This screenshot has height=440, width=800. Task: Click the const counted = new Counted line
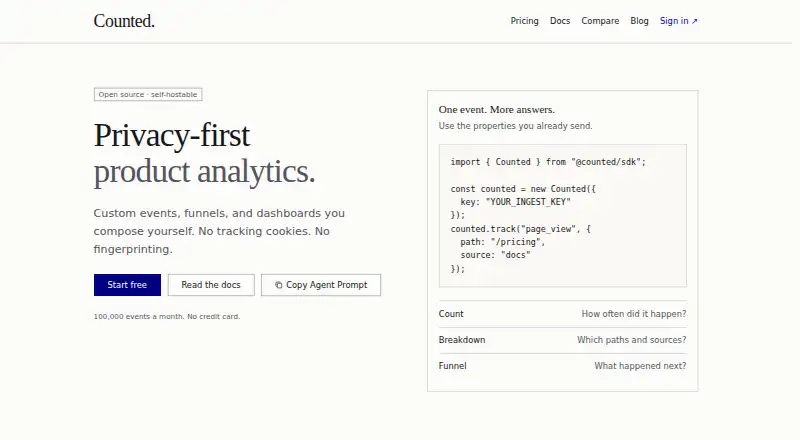click(523, 189)
